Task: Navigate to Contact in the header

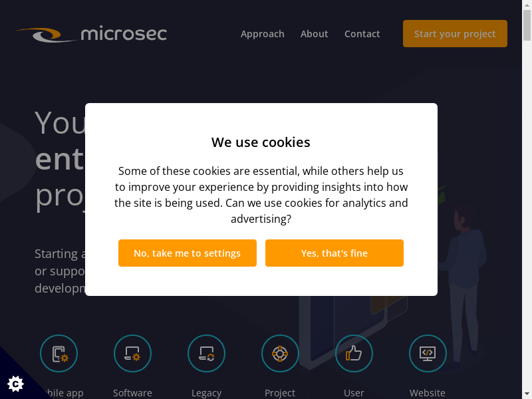Action: click(362, 34)
